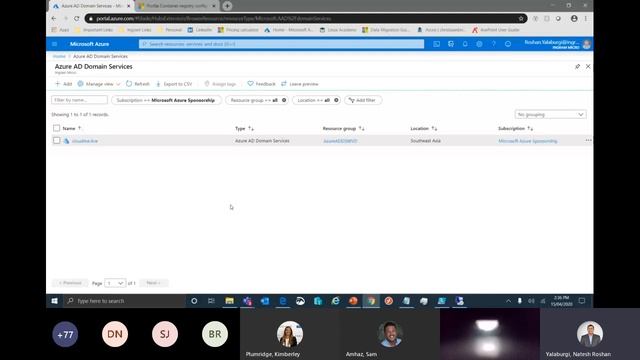Open the Azure feedback smiley icon
This screenshot has height=360, width=640.
click(x=508, y=44)
